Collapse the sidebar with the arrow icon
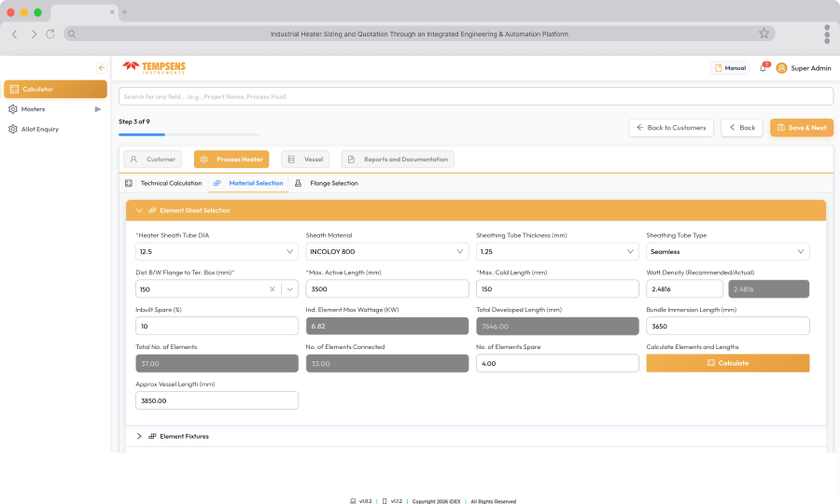Viewport: 840px width, 504px height. point(101,68)
